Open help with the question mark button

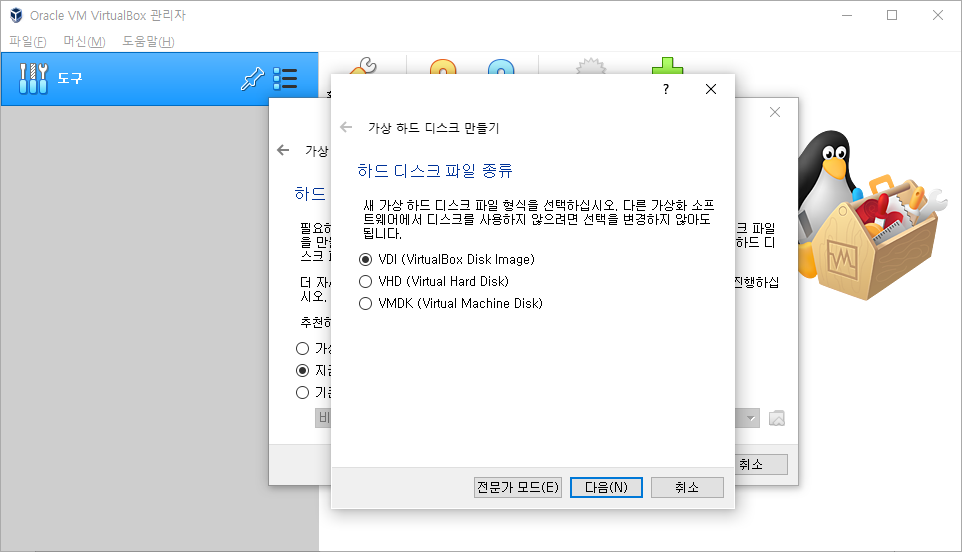click(x=666, y=90)
